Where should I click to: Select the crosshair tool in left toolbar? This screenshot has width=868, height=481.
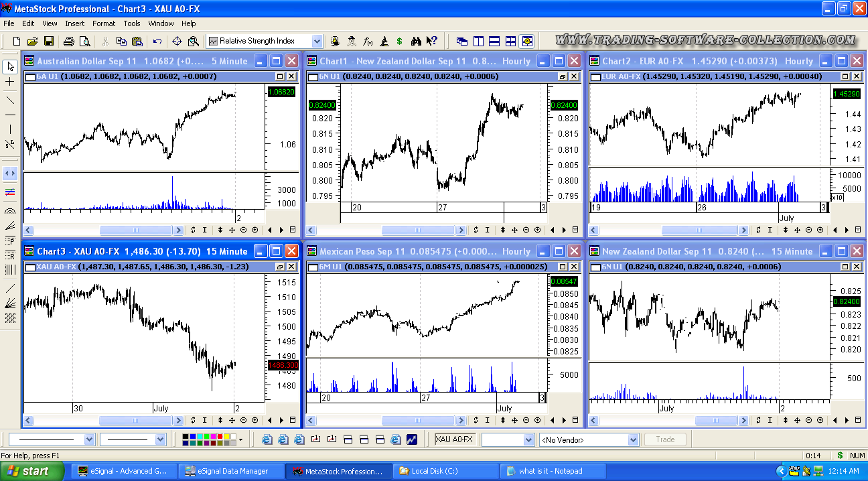click(10, 82)
